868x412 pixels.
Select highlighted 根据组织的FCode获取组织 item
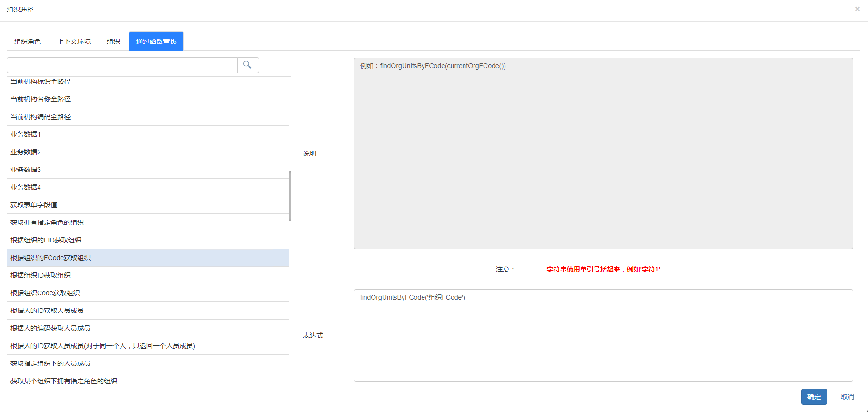[x=50, y=258]
